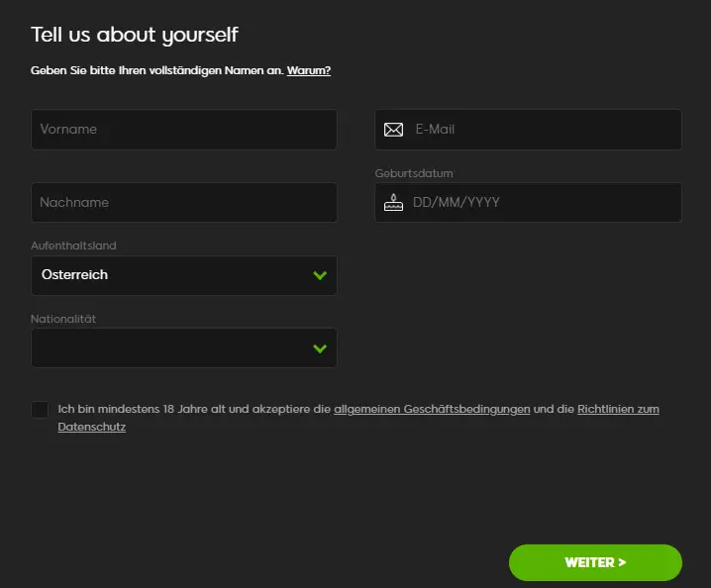
Task: Open the "Warum?" link
Action: pos(309,70)
